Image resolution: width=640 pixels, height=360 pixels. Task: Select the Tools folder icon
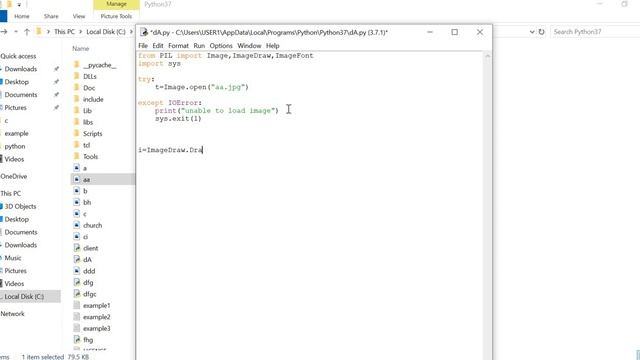coord(76,156)
